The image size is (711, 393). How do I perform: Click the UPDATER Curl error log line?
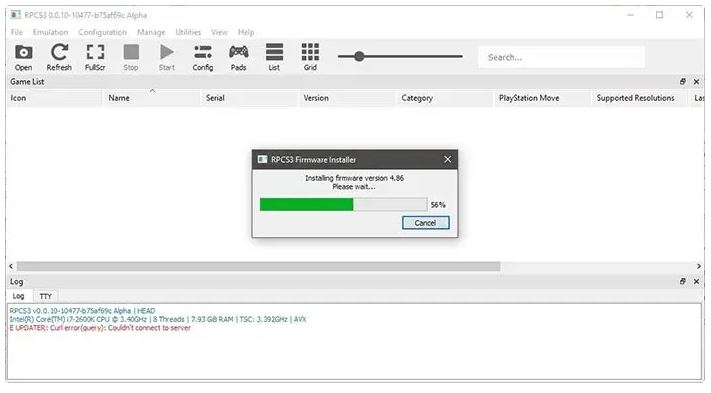pyautogui.click(x=100, y=328)
